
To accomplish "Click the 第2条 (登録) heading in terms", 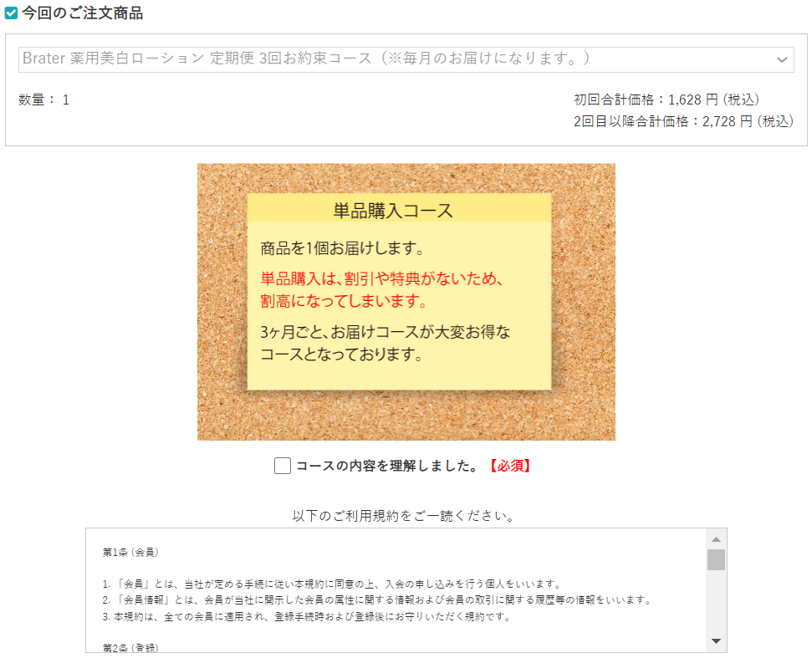I will (x=130, y=647).
